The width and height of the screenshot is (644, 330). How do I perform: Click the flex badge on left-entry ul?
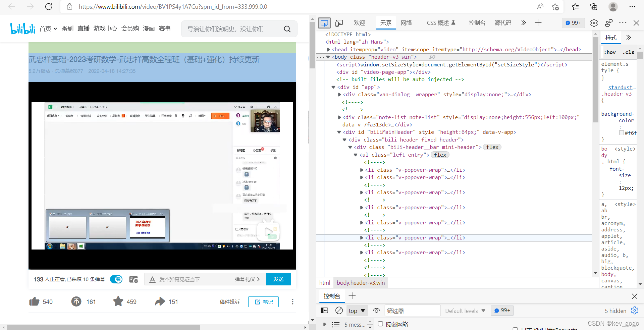pos(440,155)
